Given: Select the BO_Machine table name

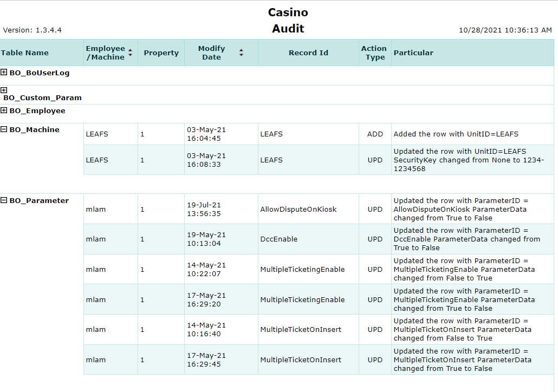Looking at the screenshot, I should point(35,129).
